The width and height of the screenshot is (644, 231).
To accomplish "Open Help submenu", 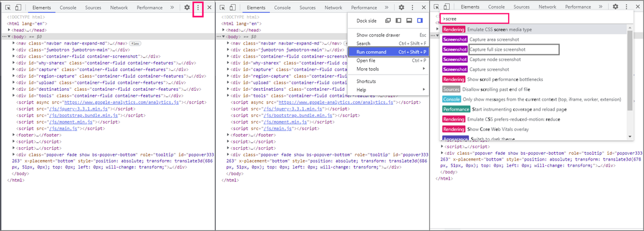I will click(x=387, y=90).
